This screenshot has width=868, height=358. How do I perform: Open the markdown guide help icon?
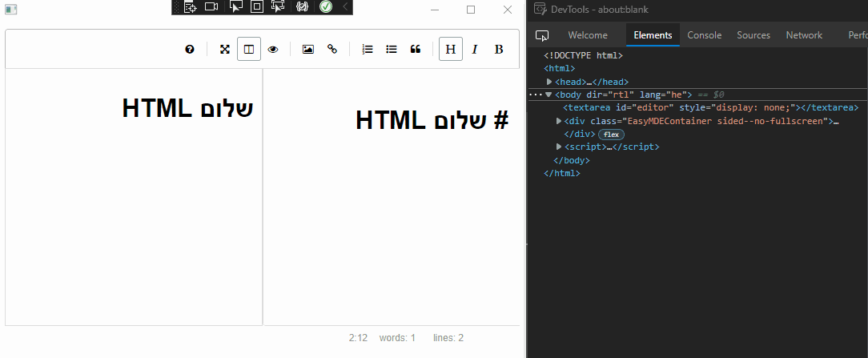click(190, 49)
